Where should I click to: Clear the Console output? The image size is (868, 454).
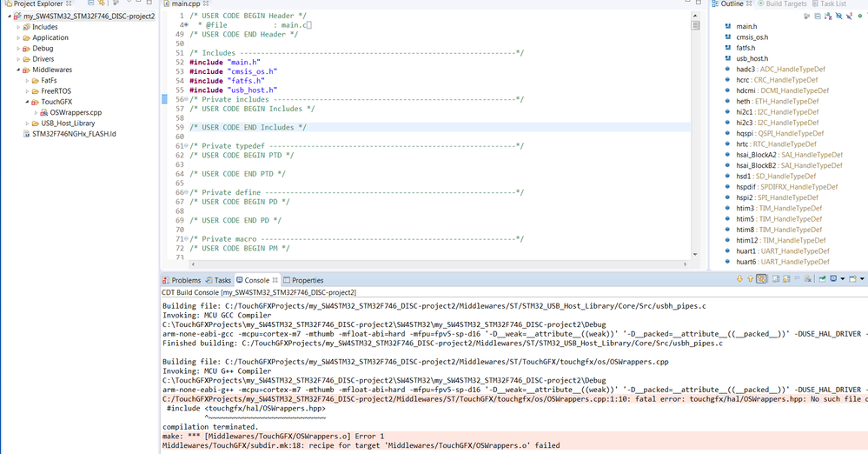pos(808,279)
